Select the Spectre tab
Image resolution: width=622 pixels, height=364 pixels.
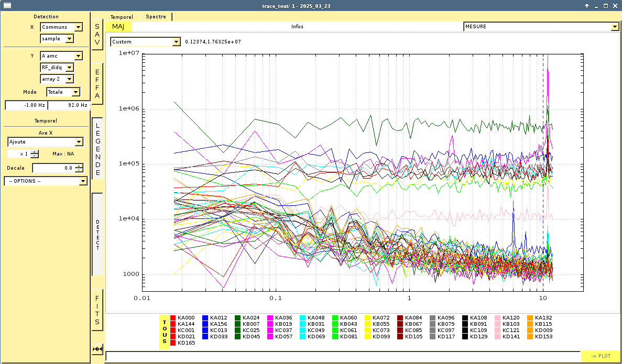[156, 17]
